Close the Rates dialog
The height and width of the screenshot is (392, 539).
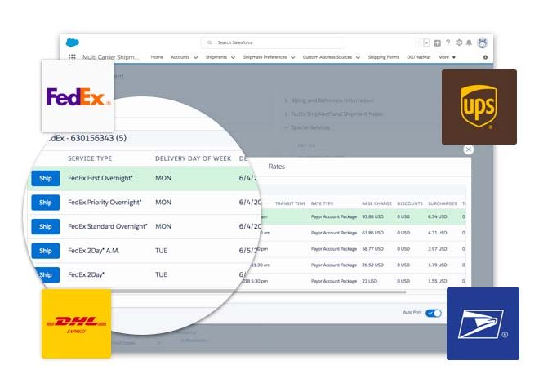pyautogui.click(x=468, y=149)
